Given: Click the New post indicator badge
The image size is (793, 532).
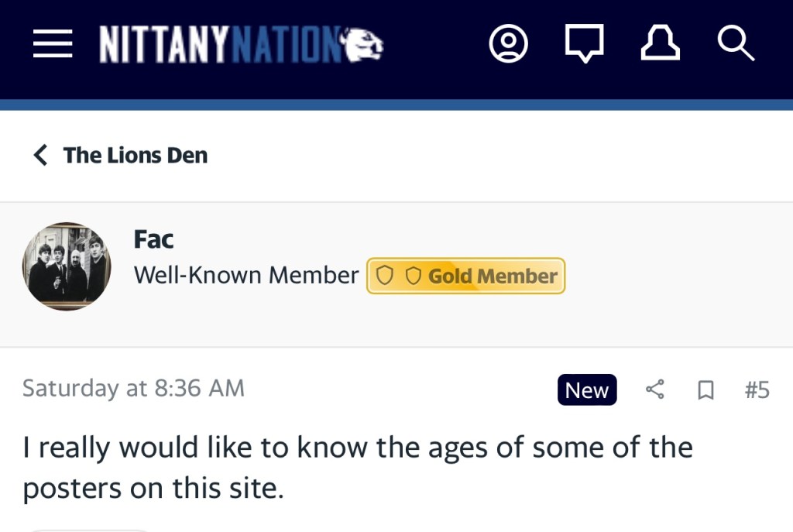Looking at the screenshot, I should pos(587,390).
